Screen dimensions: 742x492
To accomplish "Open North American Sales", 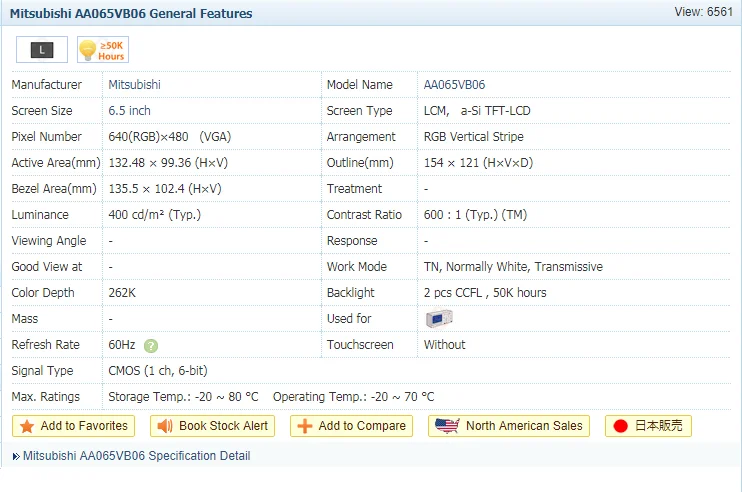I will pyautogui.click(x=509, y=426).
